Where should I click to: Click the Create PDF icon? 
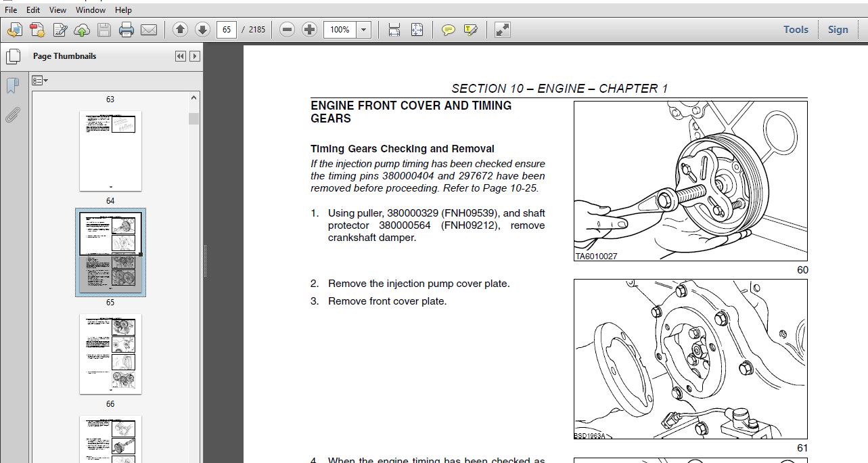[37, 30]
